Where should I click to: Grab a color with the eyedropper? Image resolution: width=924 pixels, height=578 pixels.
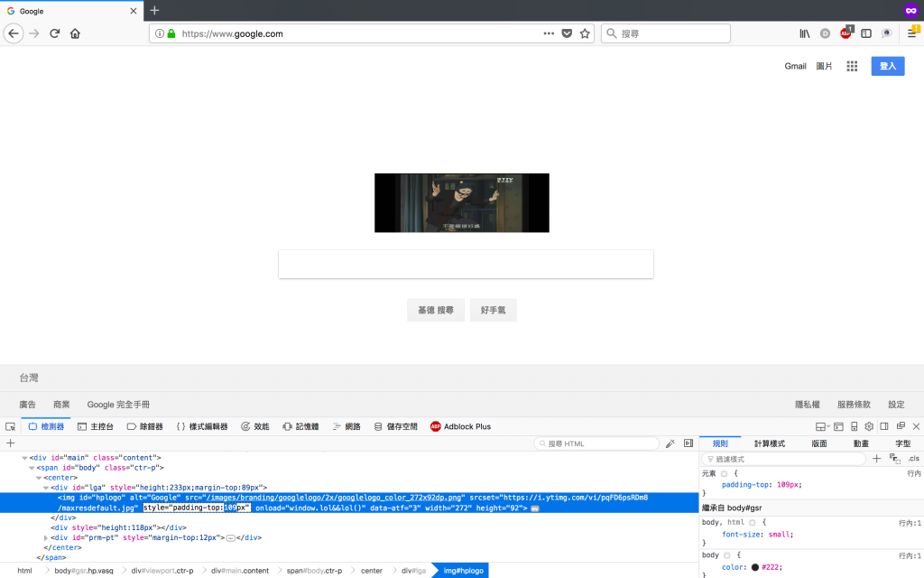coord(670,443)
